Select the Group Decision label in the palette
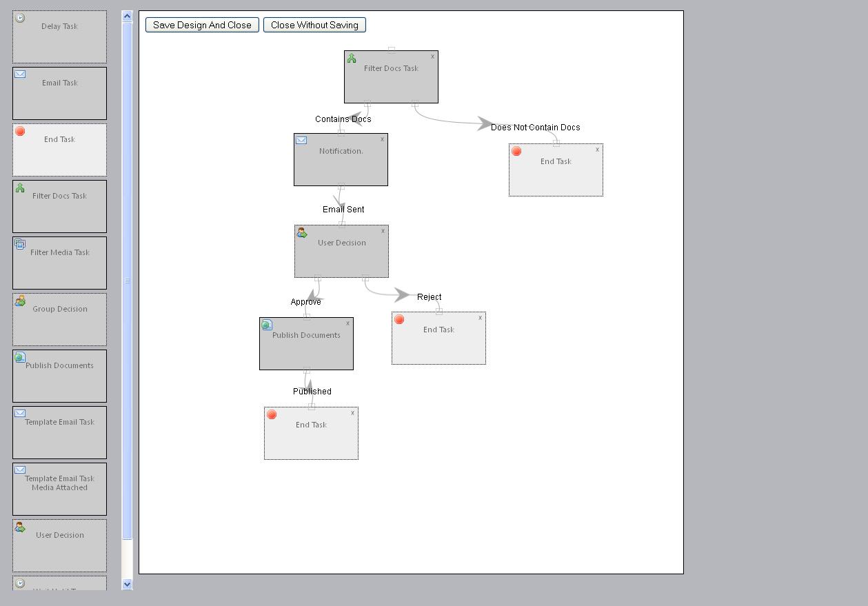Screen dimensions: 868x606 60,309
